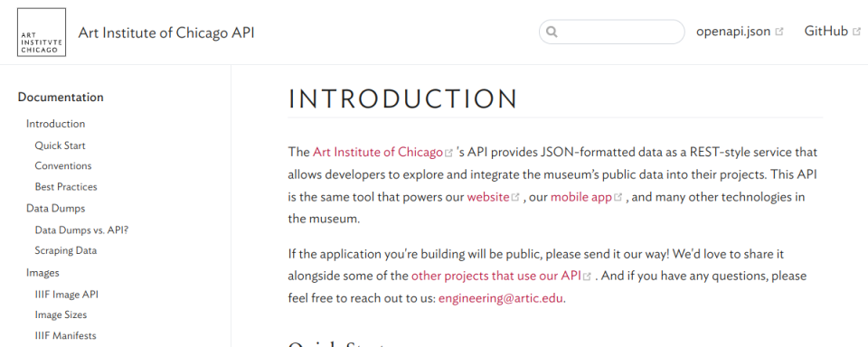The image size is (868, 347).
Task: Open Scraping Data sidebar item
Action: (x=66, y=250)
